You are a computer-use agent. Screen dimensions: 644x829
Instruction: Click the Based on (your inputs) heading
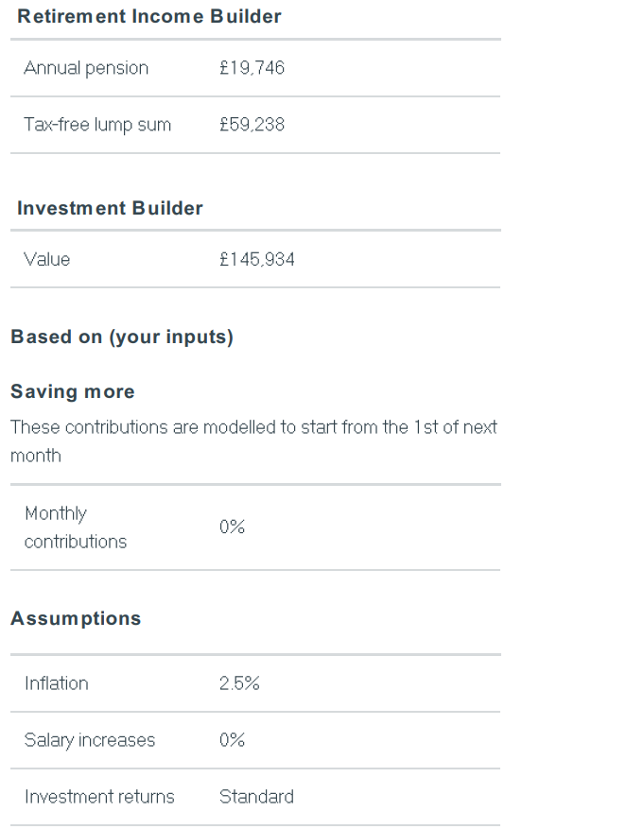[x=122, y=337]
